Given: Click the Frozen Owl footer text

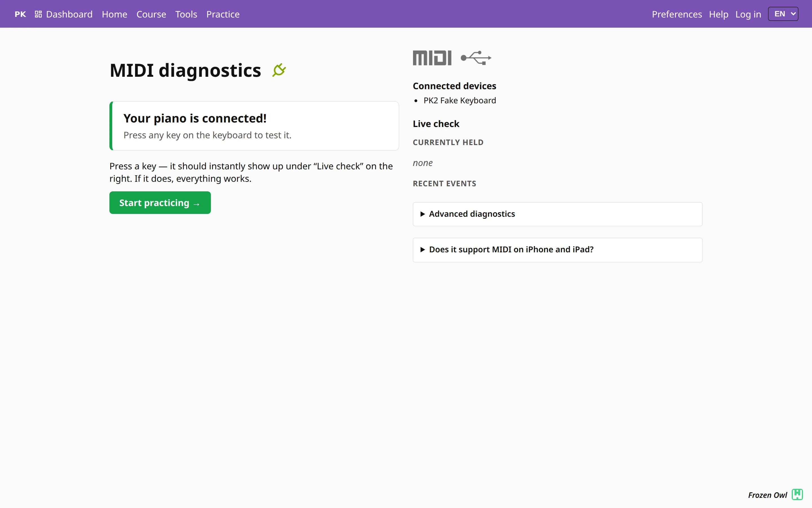Looking at the screenshot, I should 767,495.
